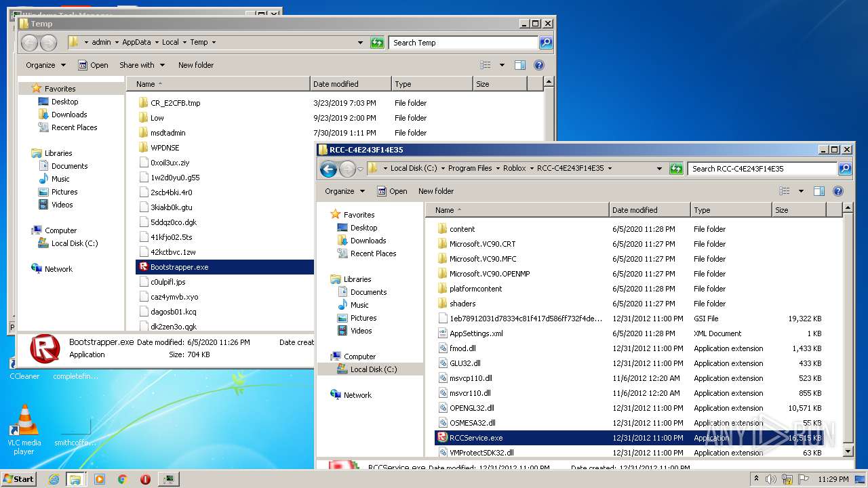Viewport: 868px width, 488px height.
Task: Select the shaders folder
Action: 462,304
